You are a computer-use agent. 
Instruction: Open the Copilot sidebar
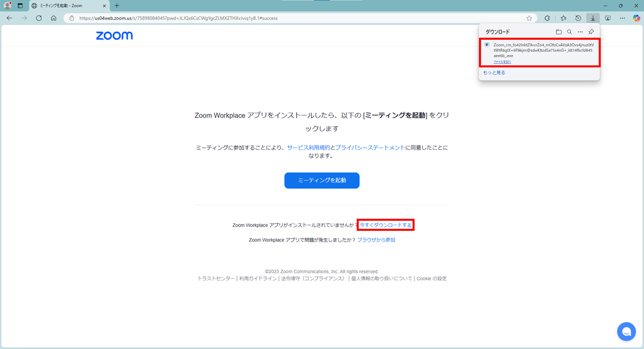pos(636,18)
